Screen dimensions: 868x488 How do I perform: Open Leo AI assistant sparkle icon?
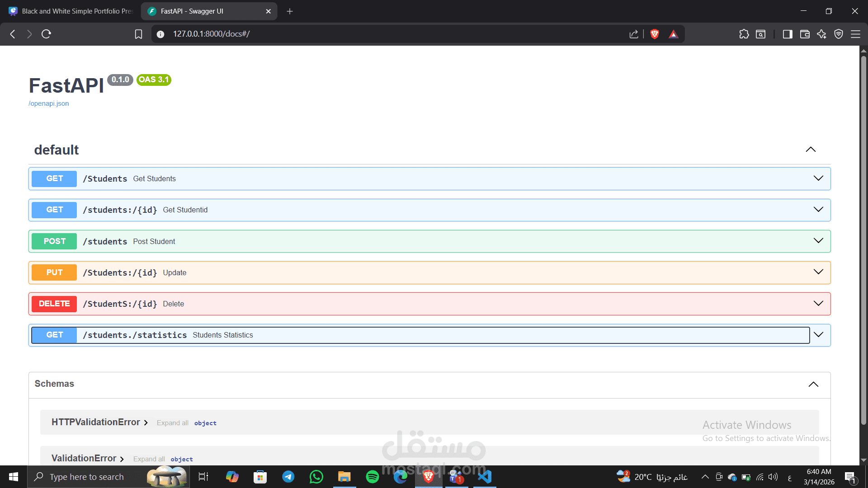821,34
